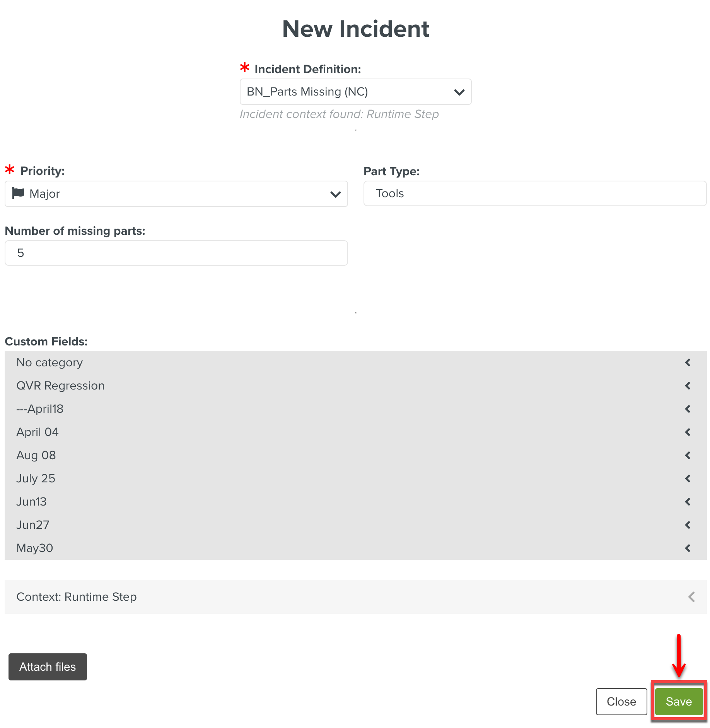Click the chevron on Context: Runtime Step

(x=691, y=597)
